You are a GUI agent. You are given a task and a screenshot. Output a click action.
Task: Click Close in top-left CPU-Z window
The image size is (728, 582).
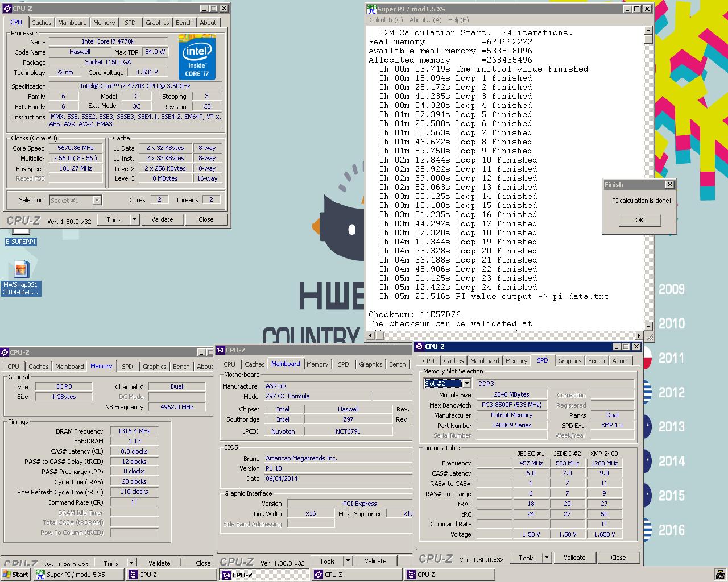tap(206, 219)
